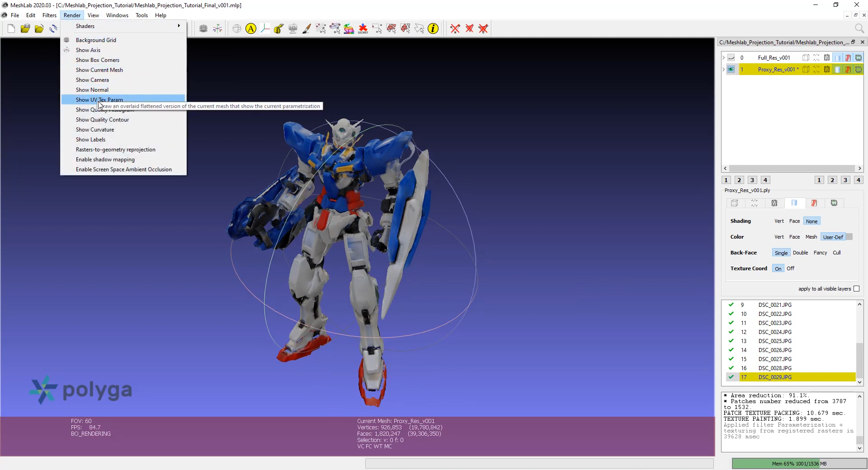The height and width of the screenshot is (470, 868).
Task: Click the New Empty Project icon
Action: [11, 29]
